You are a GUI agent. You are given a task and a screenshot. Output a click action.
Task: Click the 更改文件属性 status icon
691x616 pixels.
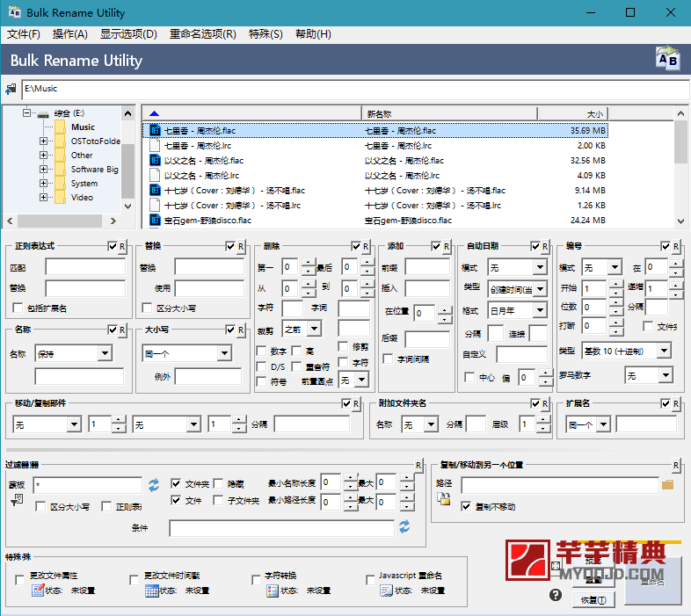coord(38,591)
